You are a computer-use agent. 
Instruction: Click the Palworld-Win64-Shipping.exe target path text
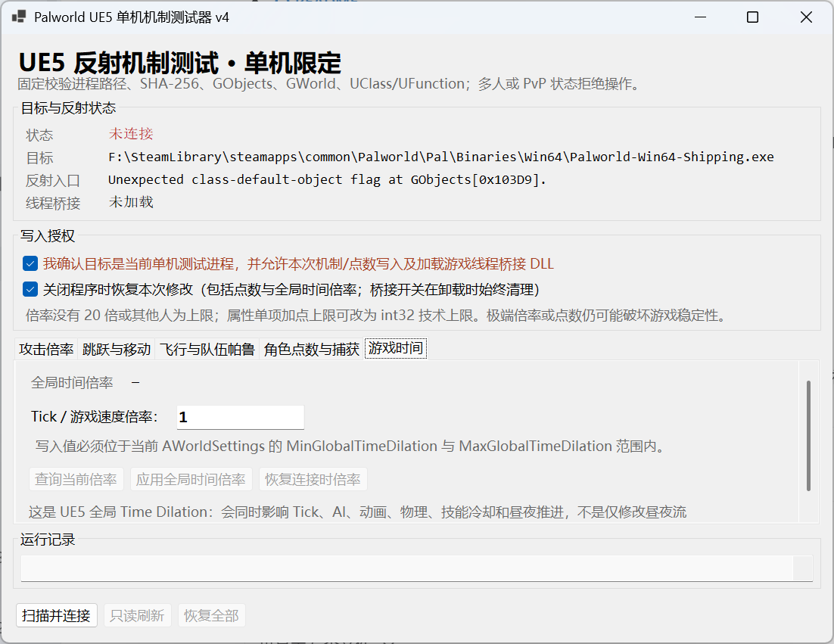click(x=441, y=157)
